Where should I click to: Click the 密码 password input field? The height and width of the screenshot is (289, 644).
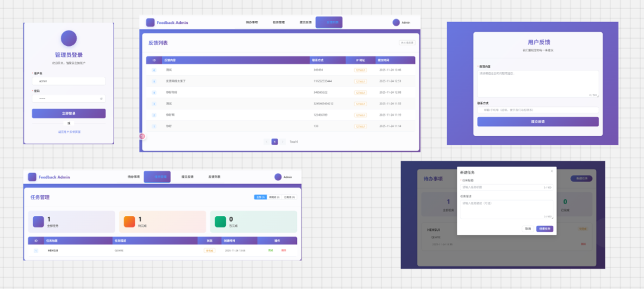click(69, 99)
